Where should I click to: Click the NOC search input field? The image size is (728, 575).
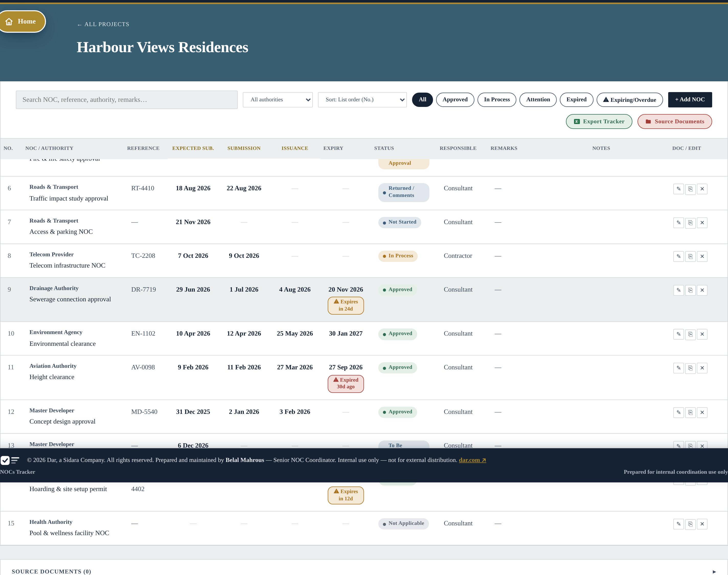pyautogui.click(x=127, y=100)
